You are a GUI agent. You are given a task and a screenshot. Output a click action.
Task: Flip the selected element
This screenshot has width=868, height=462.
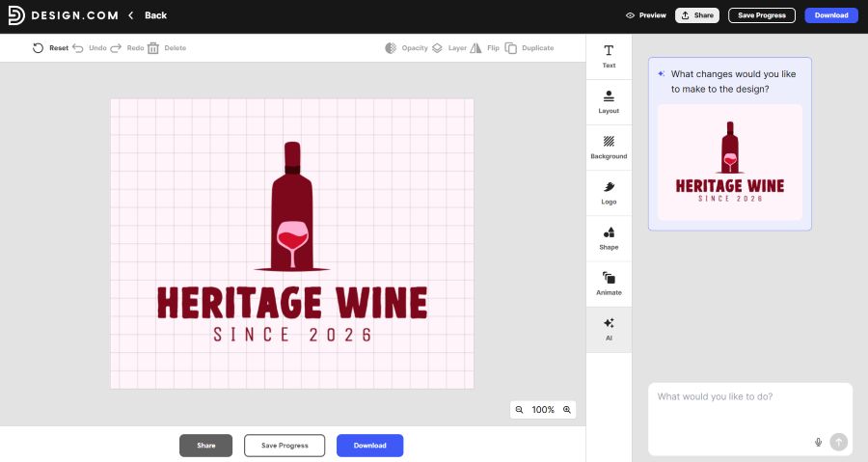pyautogui.click(x=484, y=48)
